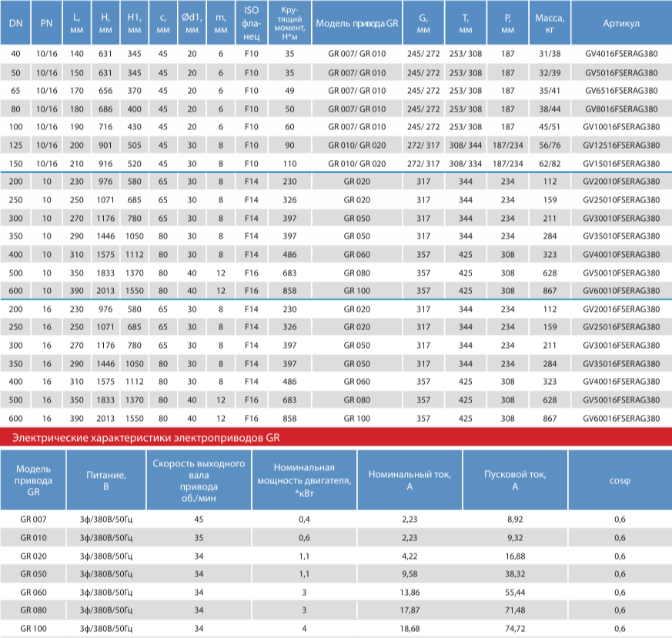Click the "G, мм" column header
This screenshot has width=672, height=638.
pos(423,23)
